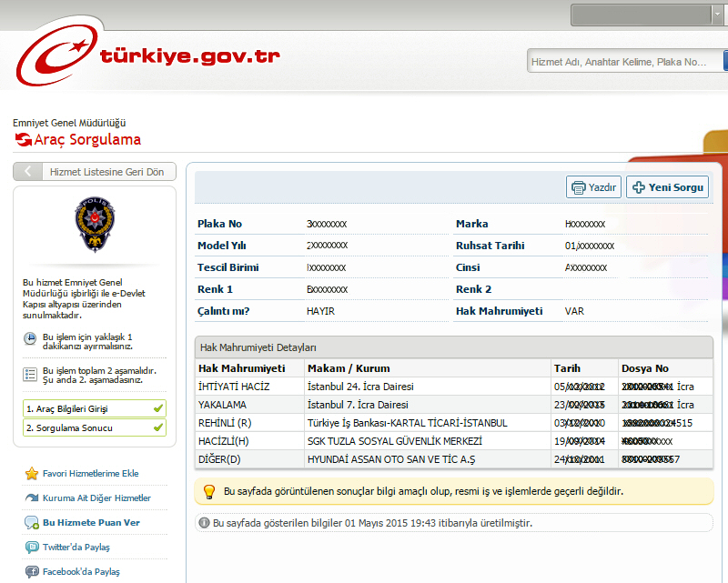Click Facebook'da Paylaş link
Viewport: 728px width, 583px height.
(81, 572)
